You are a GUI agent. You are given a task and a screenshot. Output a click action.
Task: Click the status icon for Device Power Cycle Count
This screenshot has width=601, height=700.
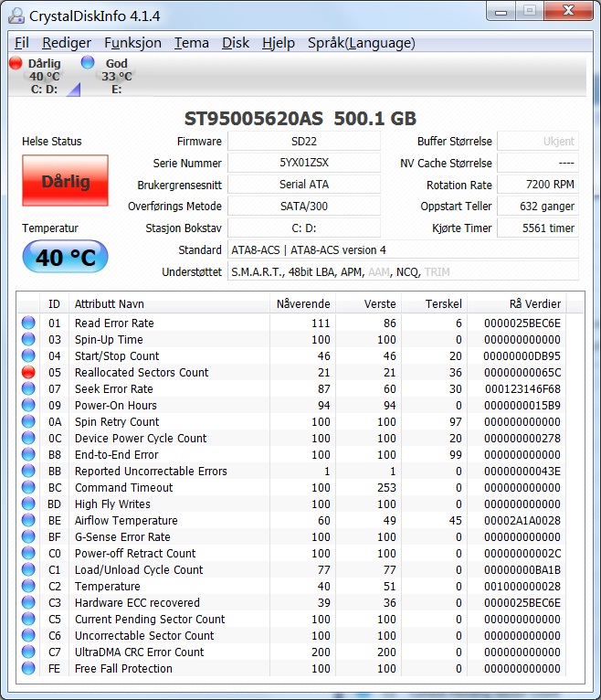[x=28, y=438]
